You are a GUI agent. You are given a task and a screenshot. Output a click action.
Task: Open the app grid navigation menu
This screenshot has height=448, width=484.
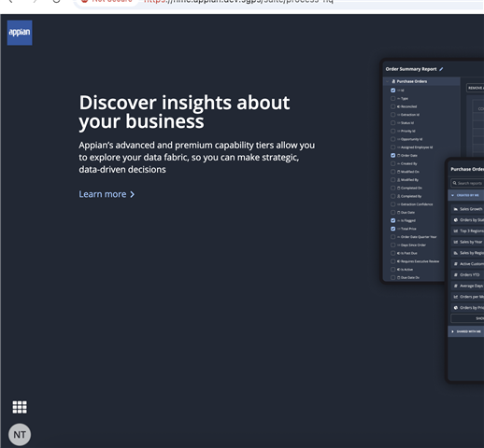[x=20, y=407]
